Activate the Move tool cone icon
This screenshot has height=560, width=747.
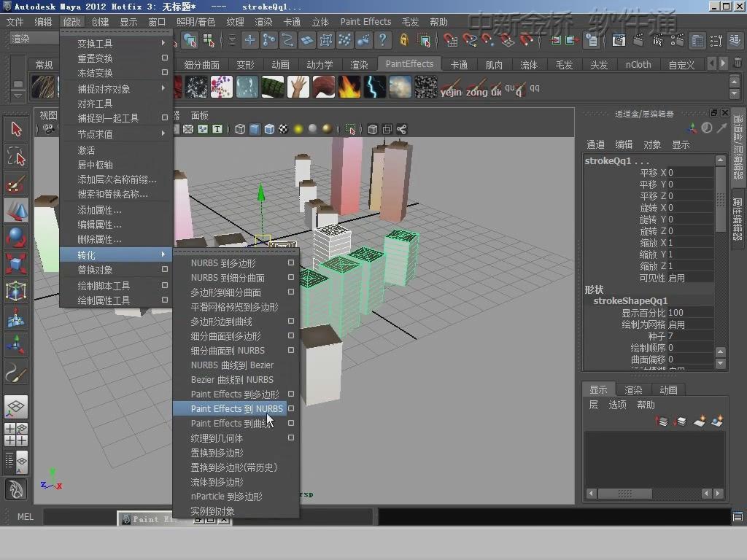[x=16, y=210]
